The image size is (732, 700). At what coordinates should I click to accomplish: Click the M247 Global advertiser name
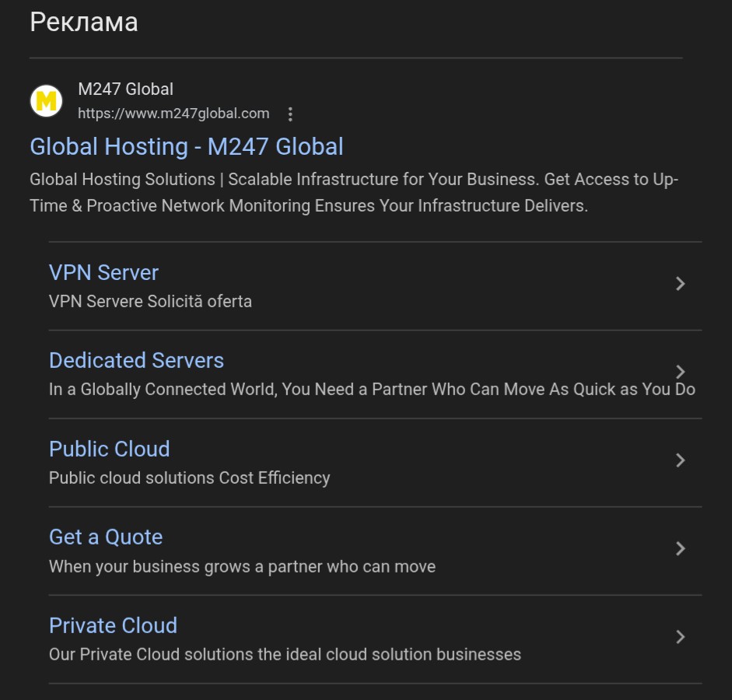[x=125, y=89]
